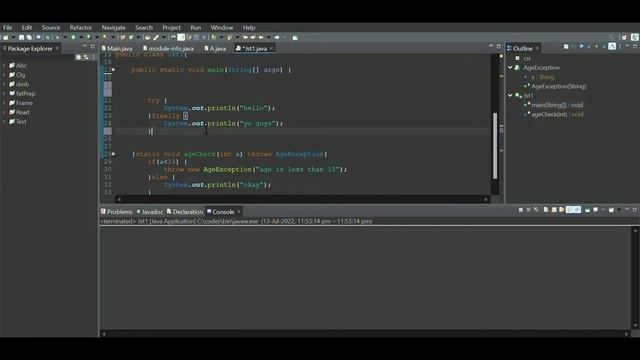Screen dimensions: 640x360
Task: Click the Search toolbar icon
Action: click(x=156, y=37)
